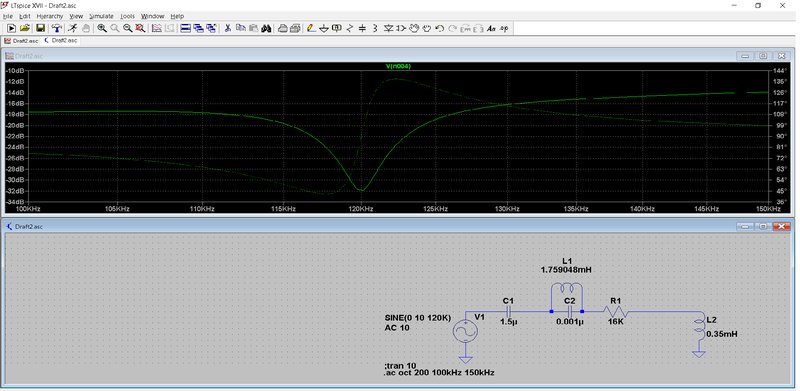Cascade windows toolbar icon
The width and height of the screenshot is (800, 391).
(x=198, y=28)
